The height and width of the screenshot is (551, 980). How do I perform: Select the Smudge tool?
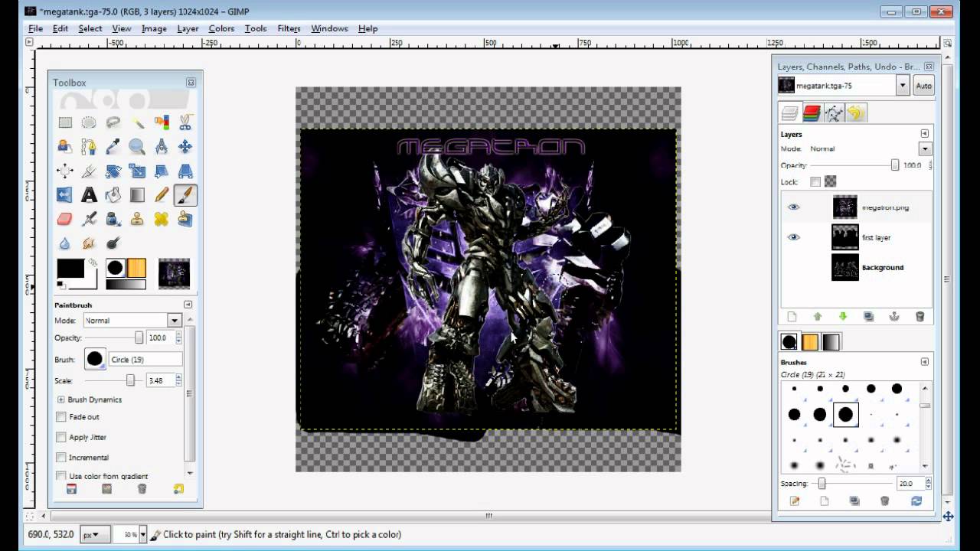pos(89,243)
